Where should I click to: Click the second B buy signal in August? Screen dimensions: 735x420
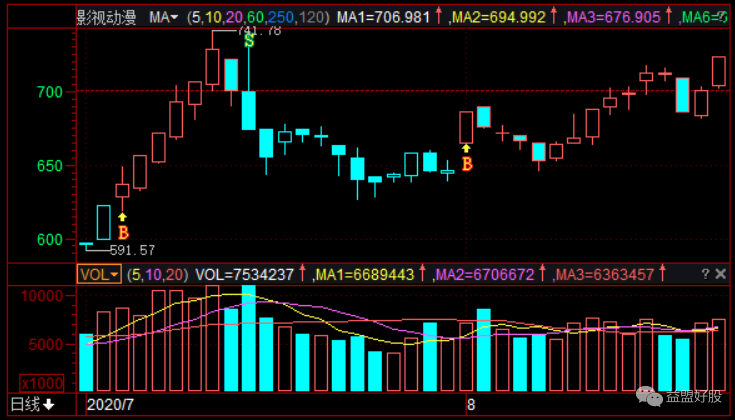pos(466,163)
